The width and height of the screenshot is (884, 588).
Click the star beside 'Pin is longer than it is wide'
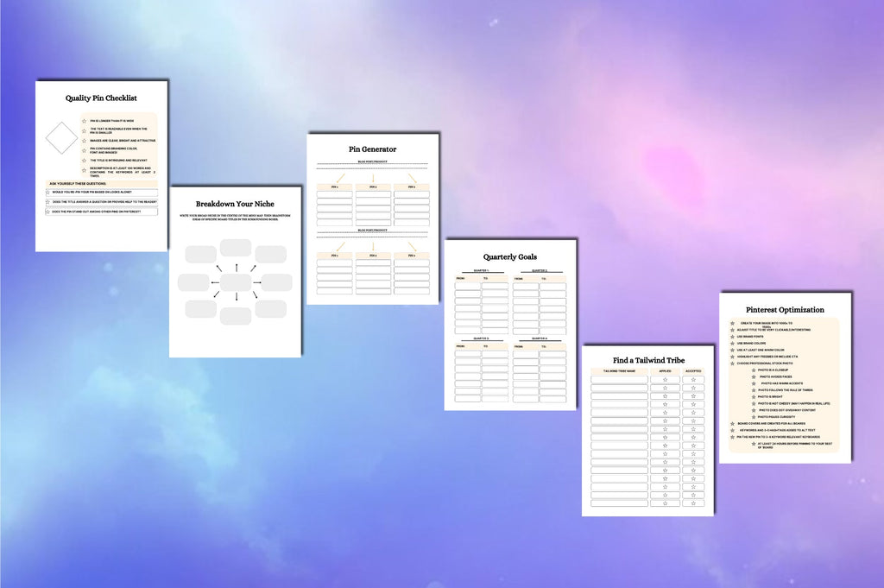(84, 121)
